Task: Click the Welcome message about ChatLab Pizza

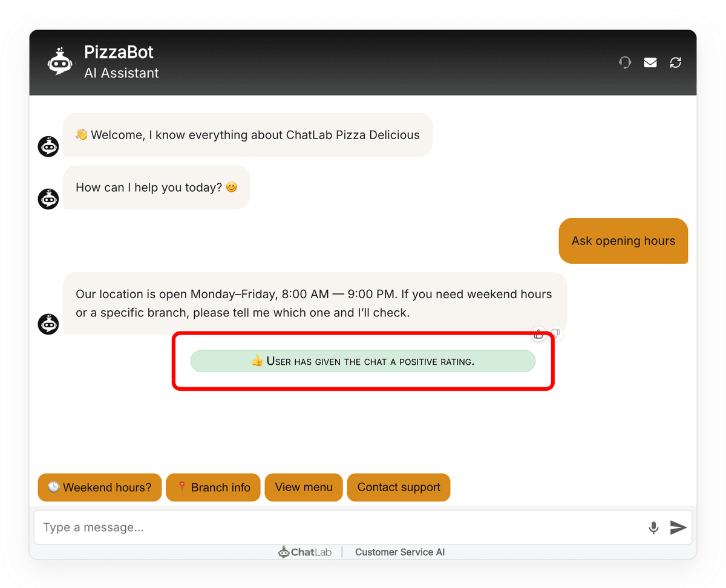Action: tap(247, 135)
